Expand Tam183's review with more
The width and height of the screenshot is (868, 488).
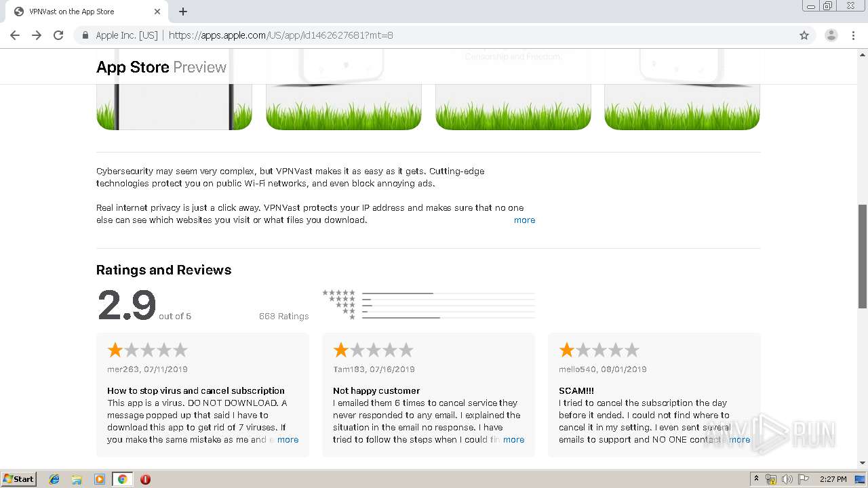[513, 439]
